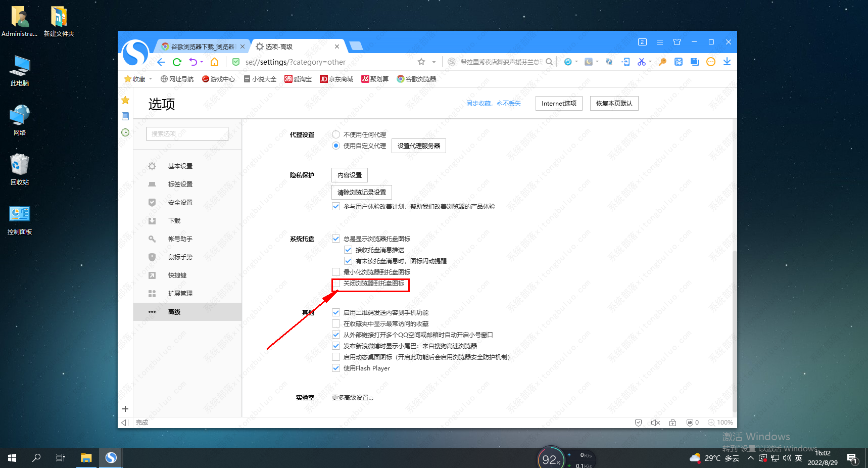Open downloads with the arrow icon
This screenshot has height=468, width=868.
[727, 62]
